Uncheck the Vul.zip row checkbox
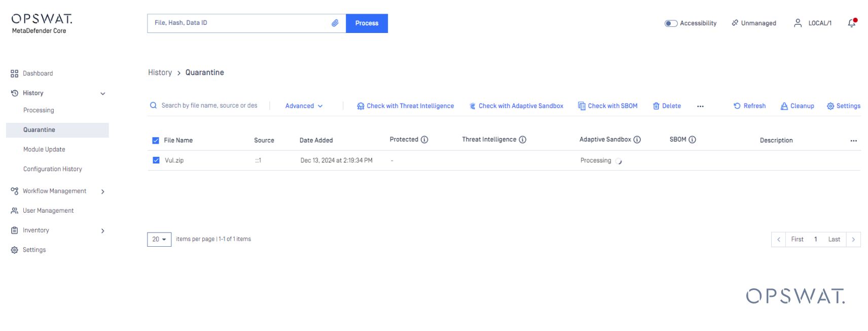The image size is (868, 331). pos(156,160)
